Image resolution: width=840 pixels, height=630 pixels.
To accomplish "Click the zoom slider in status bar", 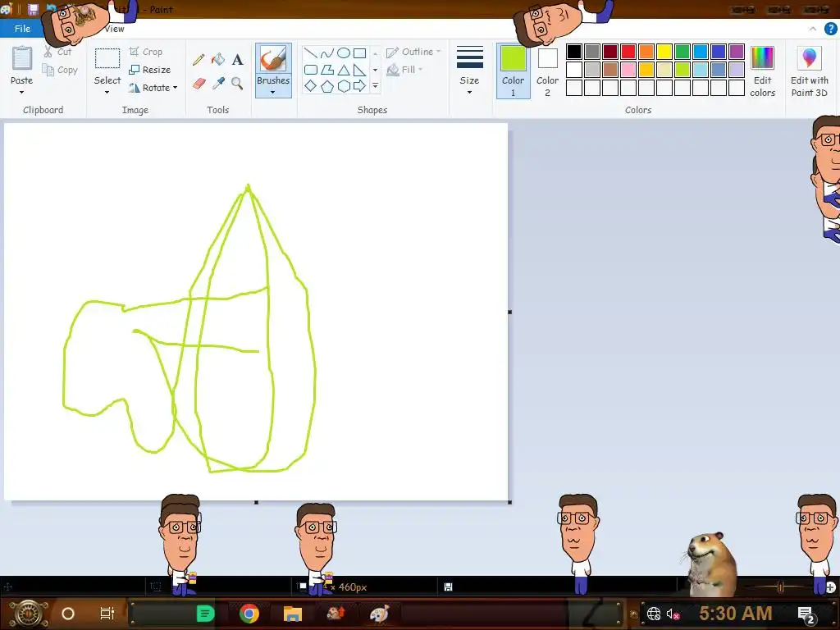I will (781, 587).
